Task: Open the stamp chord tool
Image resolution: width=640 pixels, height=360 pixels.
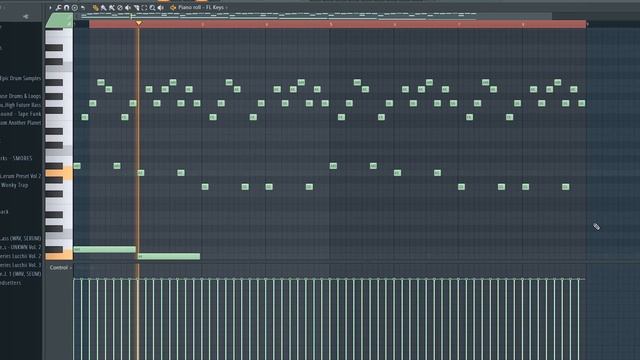Action: coord(75,7)
